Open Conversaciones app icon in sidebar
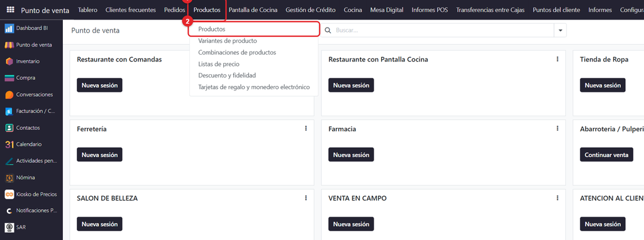Viewport: 644px width, 240px height. tap(9, 94)
